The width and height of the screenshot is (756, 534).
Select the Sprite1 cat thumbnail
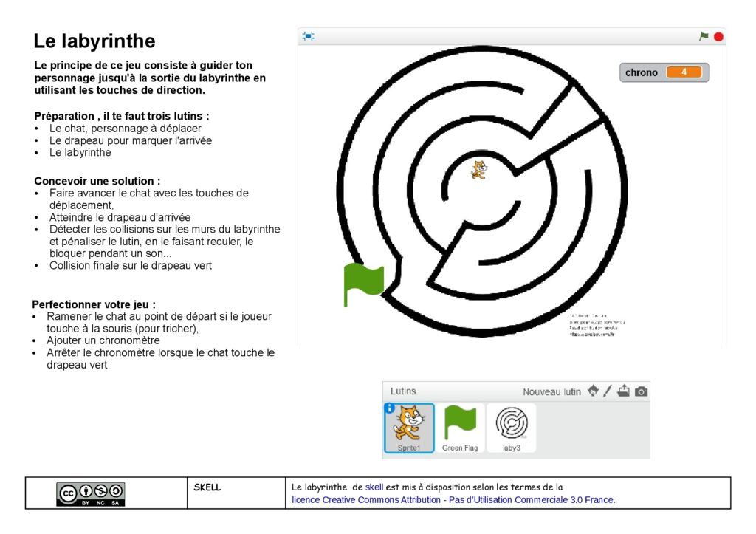pos(409,427)
